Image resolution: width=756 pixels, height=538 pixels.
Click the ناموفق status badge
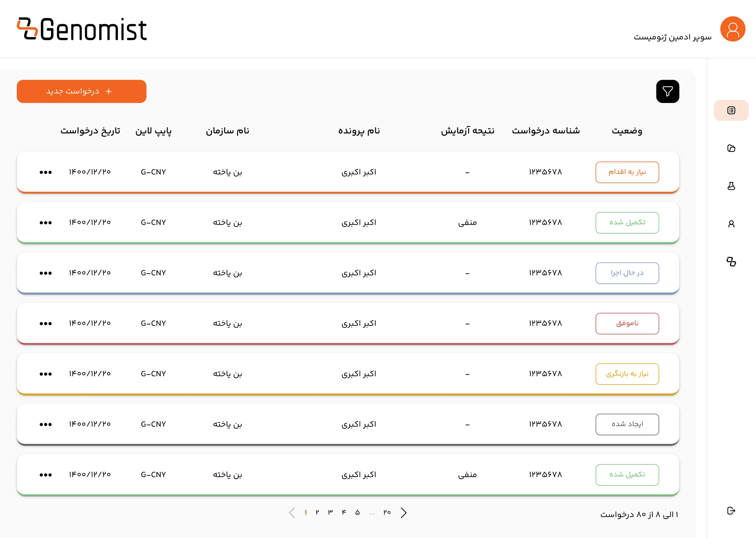click(627, 324)
